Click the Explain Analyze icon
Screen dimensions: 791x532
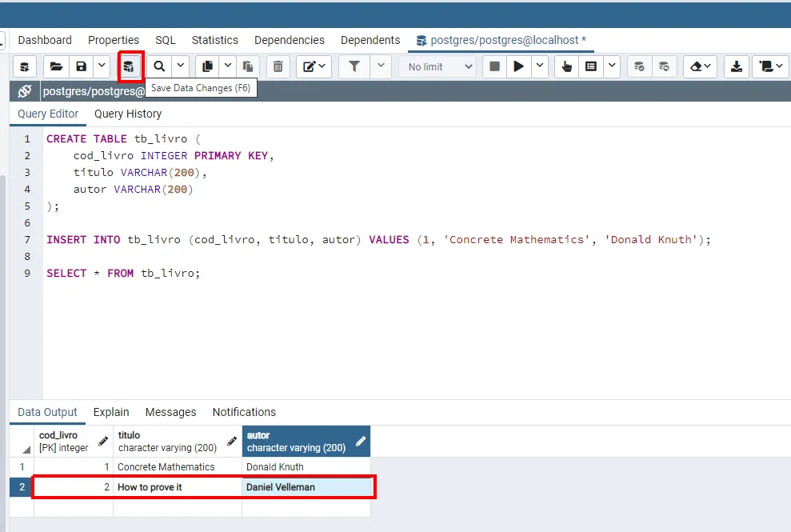coord(591,66)
